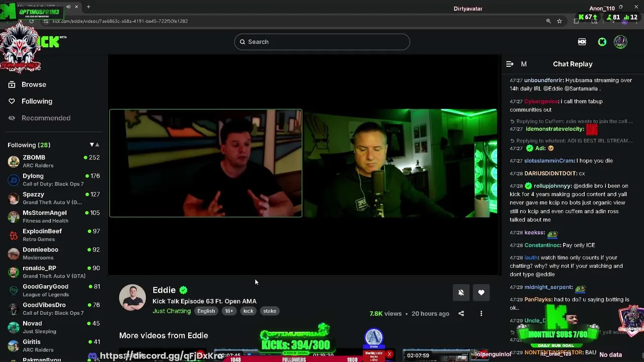The height and width of the screenshot is (362, 644).
Task: Click username slotsslamminCram in chat
Action: (549, 160)
